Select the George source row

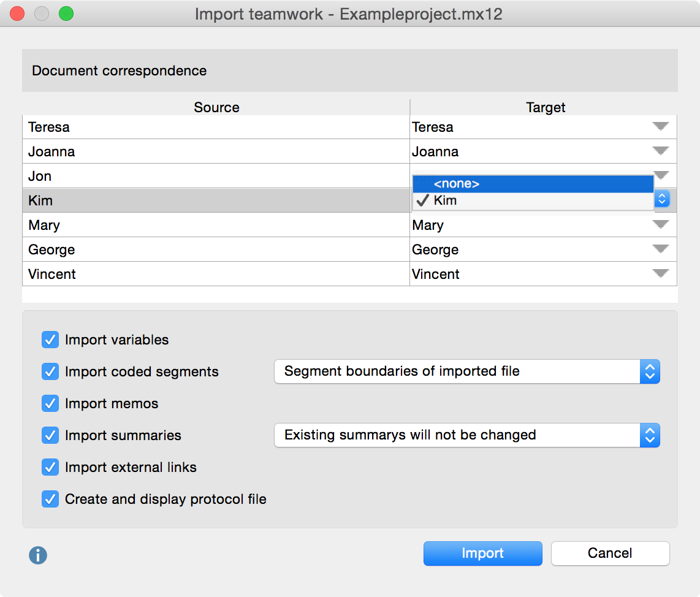pyautogui.click(x=216, y=249)
